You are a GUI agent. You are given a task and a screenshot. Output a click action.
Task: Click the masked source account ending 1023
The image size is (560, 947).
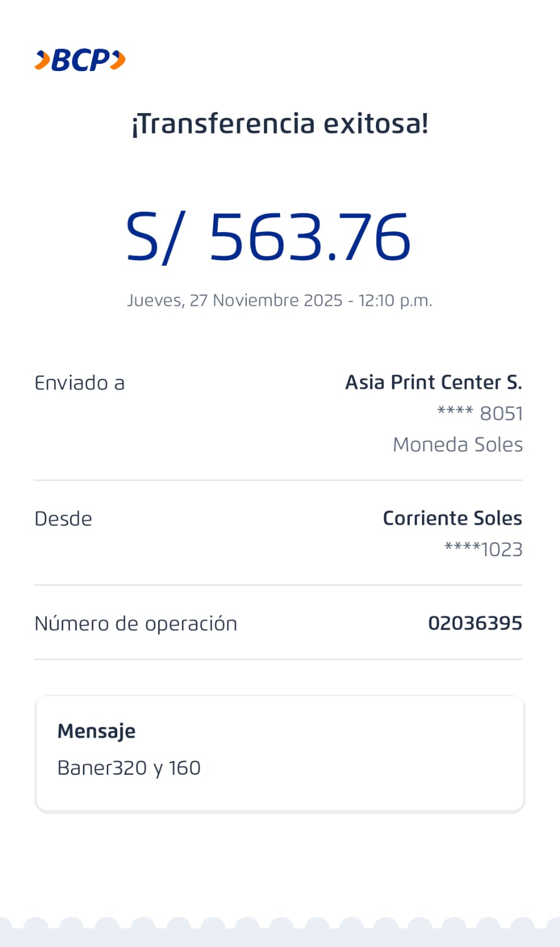(x=483, y=549)
